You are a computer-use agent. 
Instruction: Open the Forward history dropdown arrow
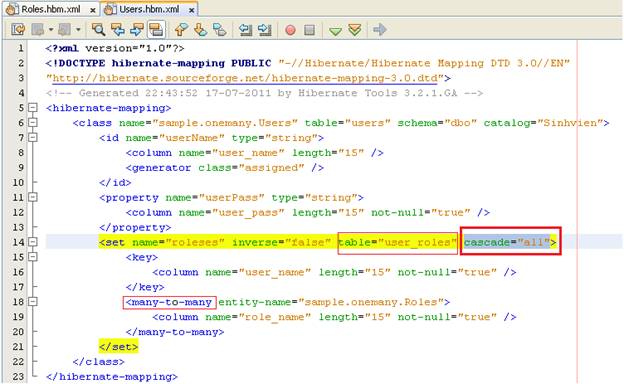point(78,29)
